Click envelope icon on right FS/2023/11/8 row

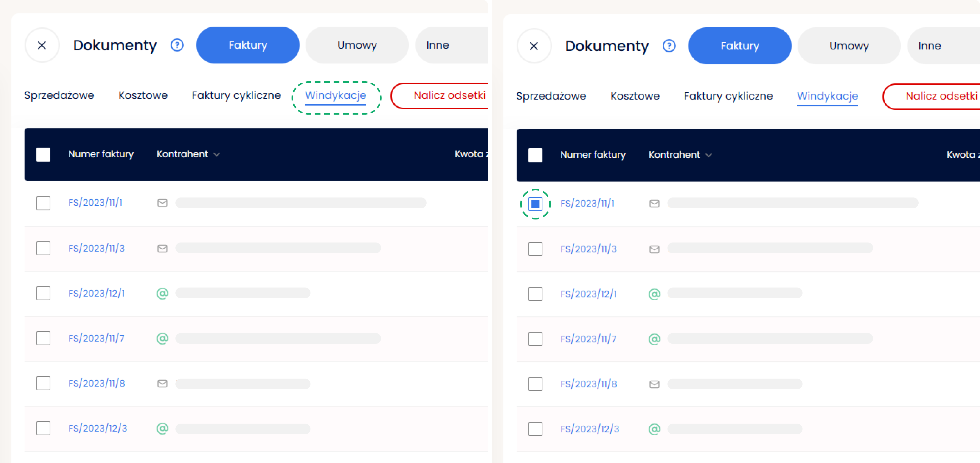[654, 384]
